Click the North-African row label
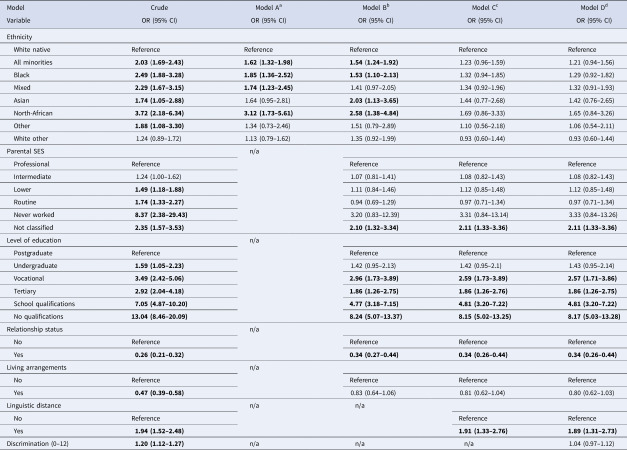The image size is (627, 450). (33, 113)
